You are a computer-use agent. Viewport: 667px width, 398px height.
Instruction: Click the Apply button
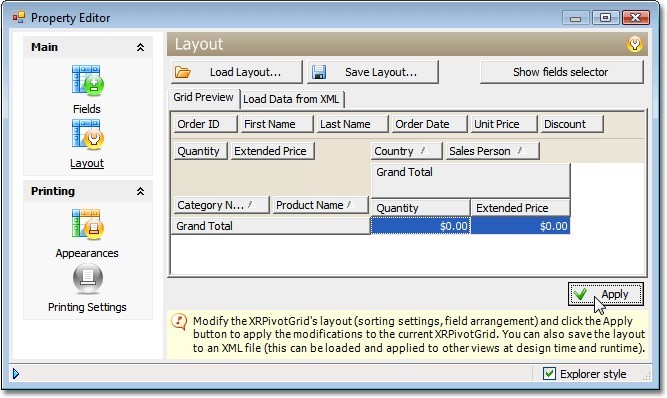point(606,294)
